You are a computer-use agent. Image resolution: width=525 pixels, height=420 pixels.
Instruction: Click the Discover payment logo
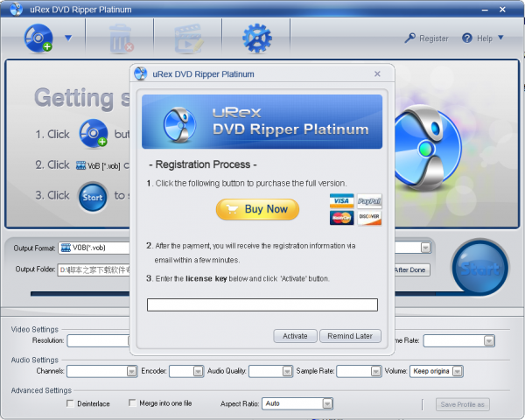pyautogui.click(x=369, y=218)
